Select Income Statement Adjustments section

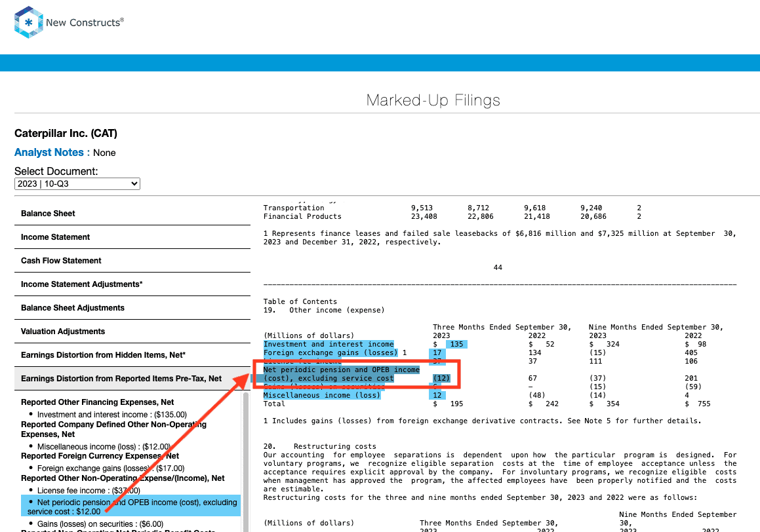click(x=132, y=284)
